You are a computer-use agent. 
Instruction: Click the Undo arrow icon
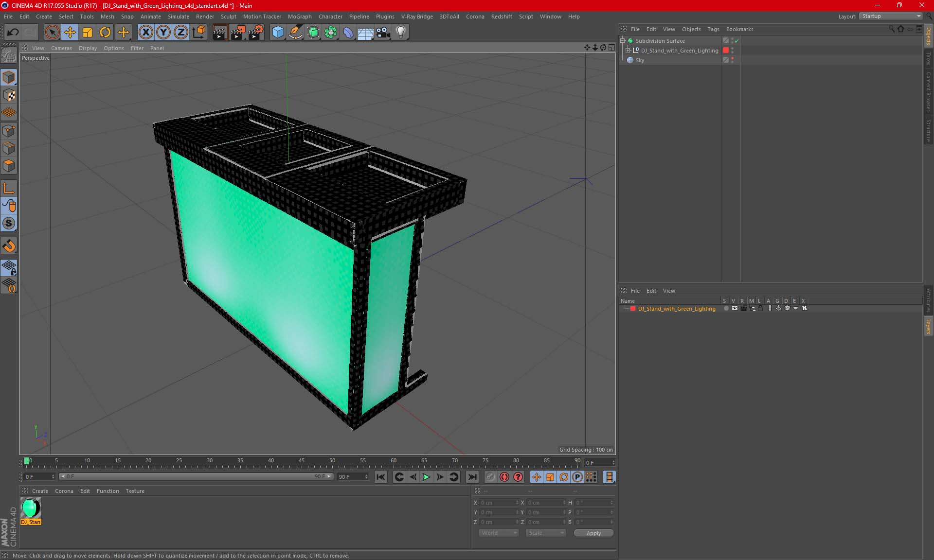[x=13, y=32]
